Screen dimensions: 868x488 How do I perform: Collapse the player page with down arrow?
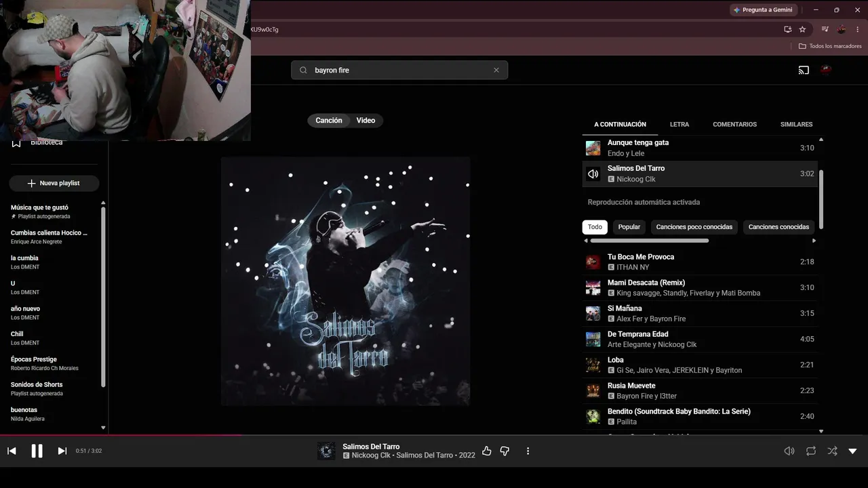[x=852, y=451]
